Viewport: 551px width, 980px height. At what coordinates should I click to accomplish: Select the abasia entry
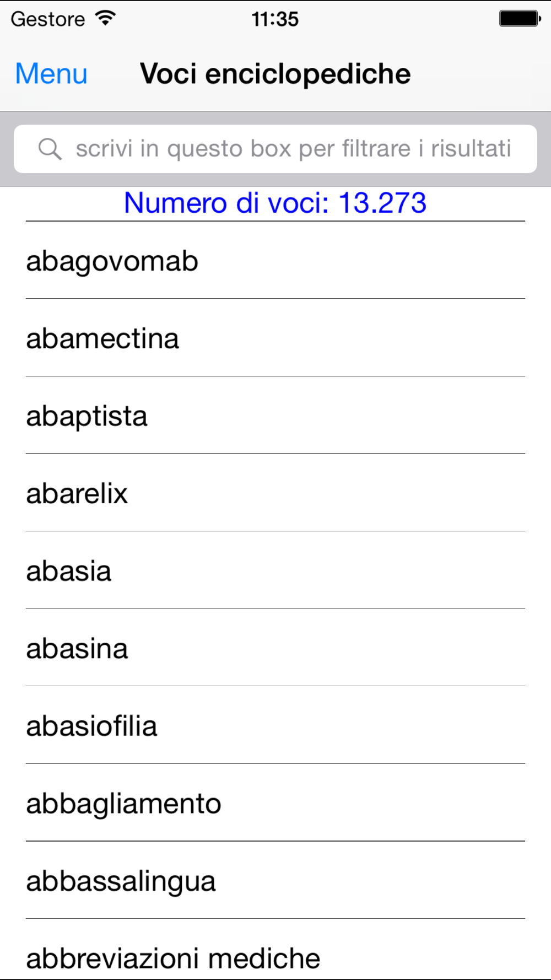[x=275, y=570]
